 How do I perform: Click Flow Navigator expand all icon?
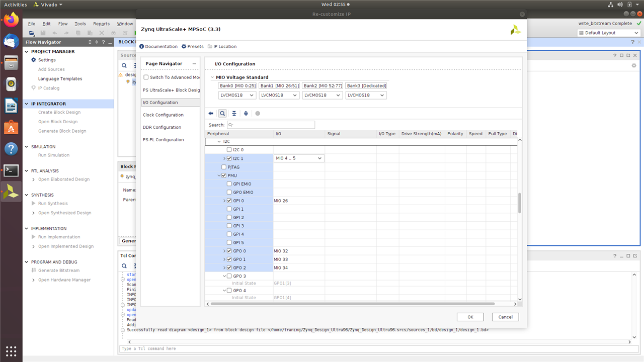tap(97, 42)
